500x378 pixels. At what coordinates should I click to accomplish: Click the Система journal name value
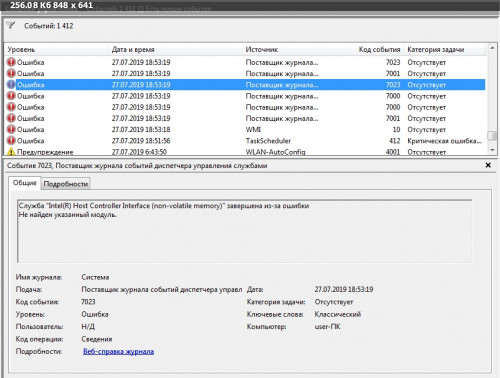pyautogui.click(x=95, y=277)
